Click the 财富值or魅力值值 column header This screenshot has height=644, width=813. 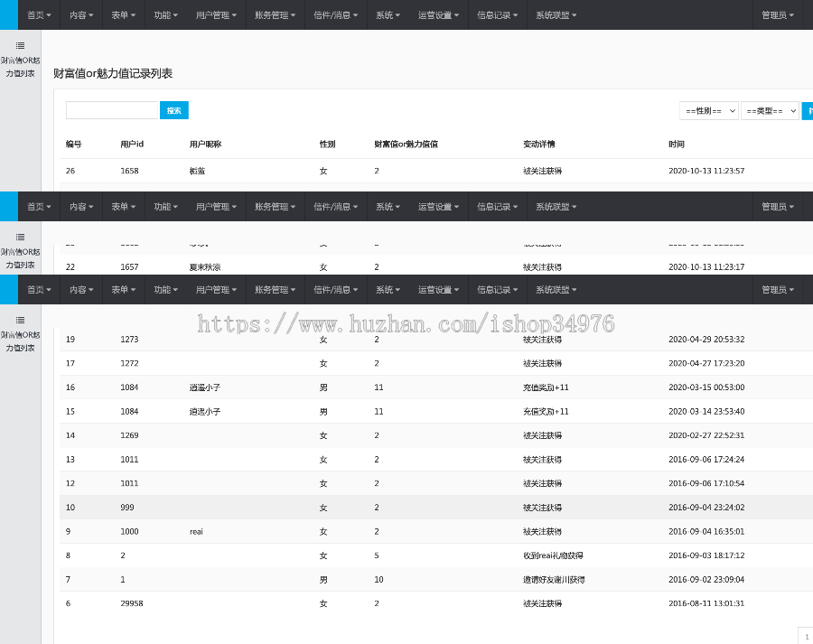click(x=406, y=145)
